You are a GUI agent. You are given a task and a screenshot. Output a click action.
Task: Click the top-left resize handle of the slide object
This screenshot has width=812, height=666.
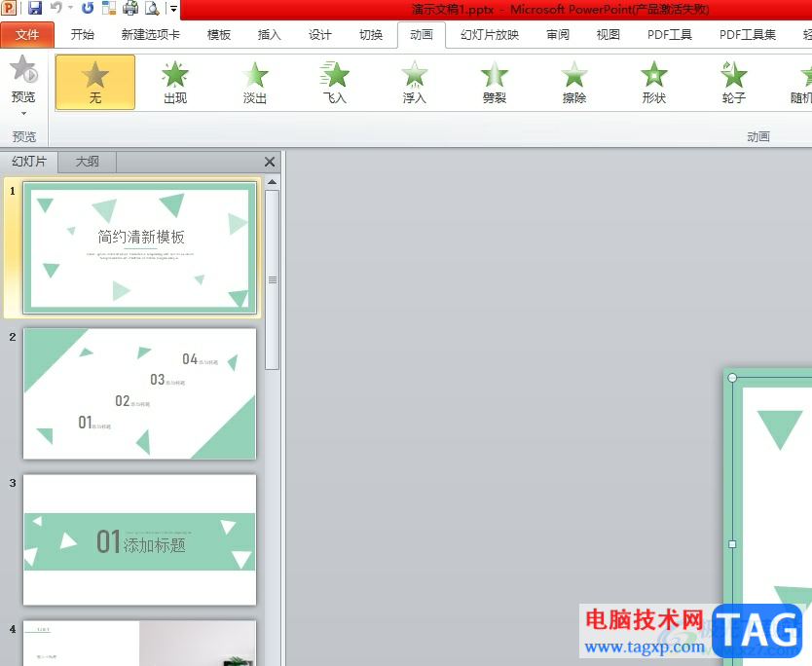tap(732, 378)
